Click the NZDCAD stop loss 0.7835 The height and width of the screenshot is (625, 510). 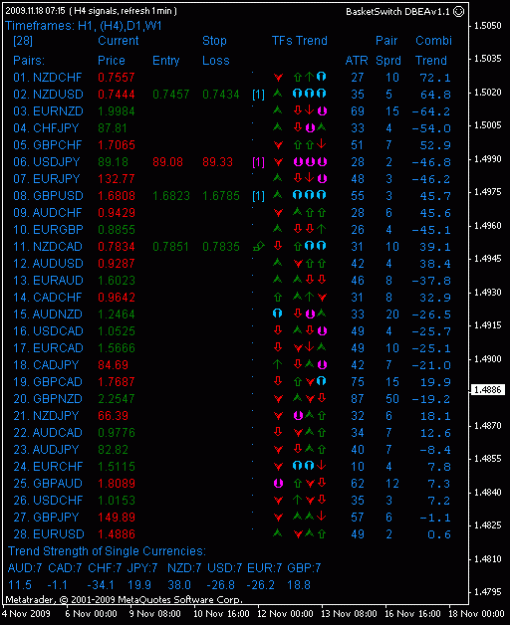coord(221,247)
